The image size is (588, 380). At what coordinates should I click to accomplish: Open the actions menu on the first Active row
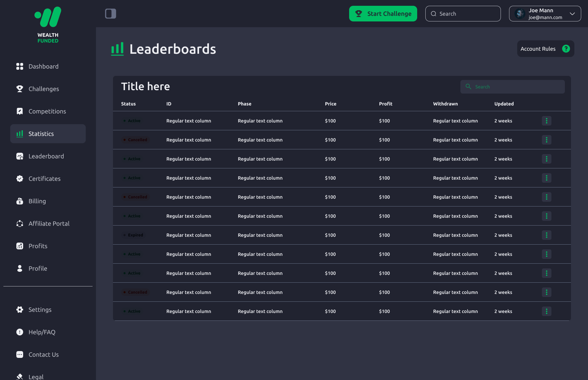546,120
